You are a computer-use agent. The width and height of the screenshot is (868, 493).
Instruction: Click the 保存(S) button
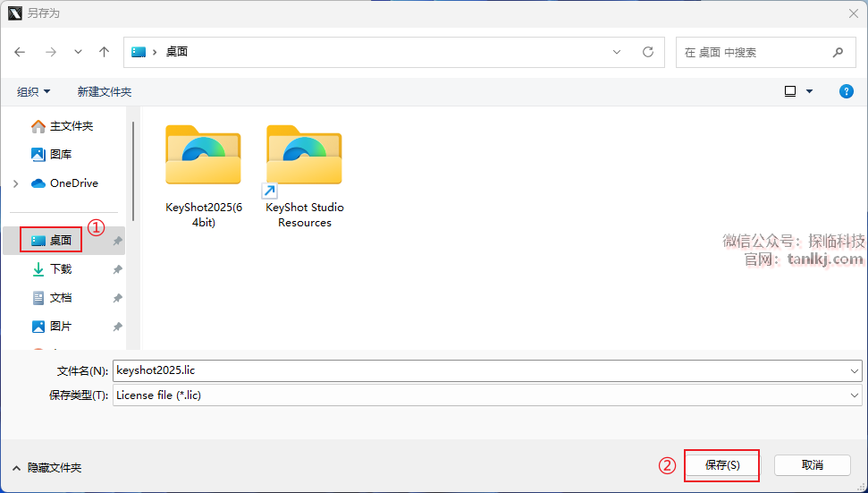(721, 465)
